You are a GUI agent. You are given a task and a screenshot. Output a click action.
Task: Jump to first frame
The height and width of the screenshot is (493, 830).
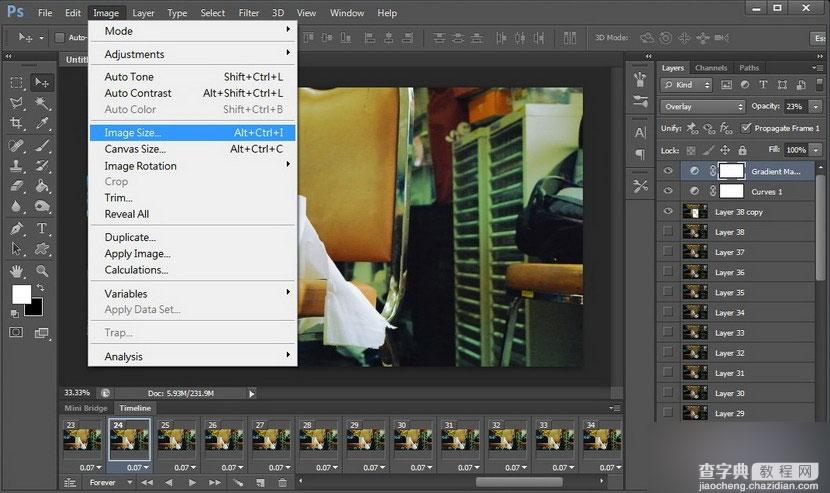pyautogui.click(x=147, y=482)
